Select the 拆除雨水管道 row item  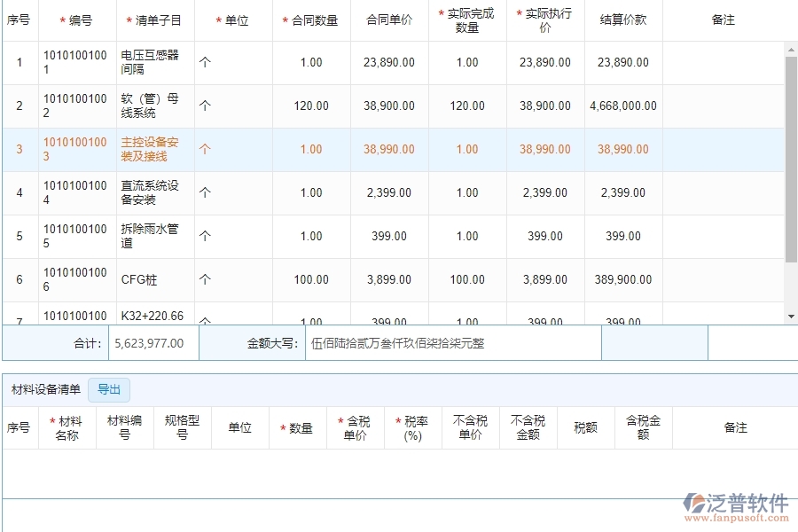pyautogui.click(x=151, y=237)
